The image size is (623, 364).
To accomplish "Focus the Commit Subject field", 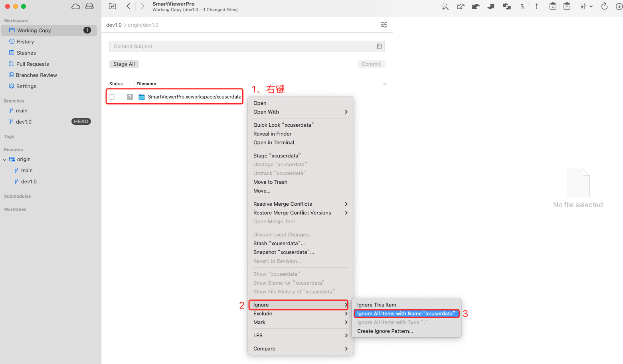I will pyautogui.click(x=247, y=47).
